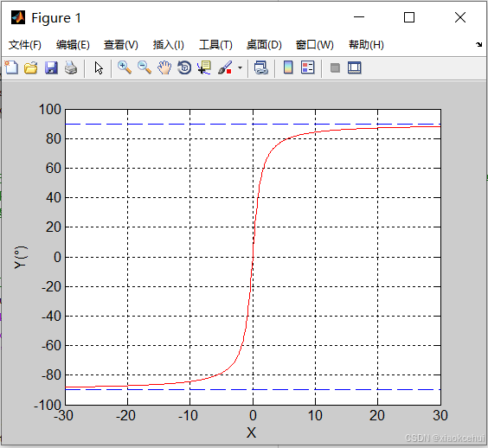The image size is (488, 448).
Task: Click Show Plot Tools and dock icon
Action: point(355,67)
